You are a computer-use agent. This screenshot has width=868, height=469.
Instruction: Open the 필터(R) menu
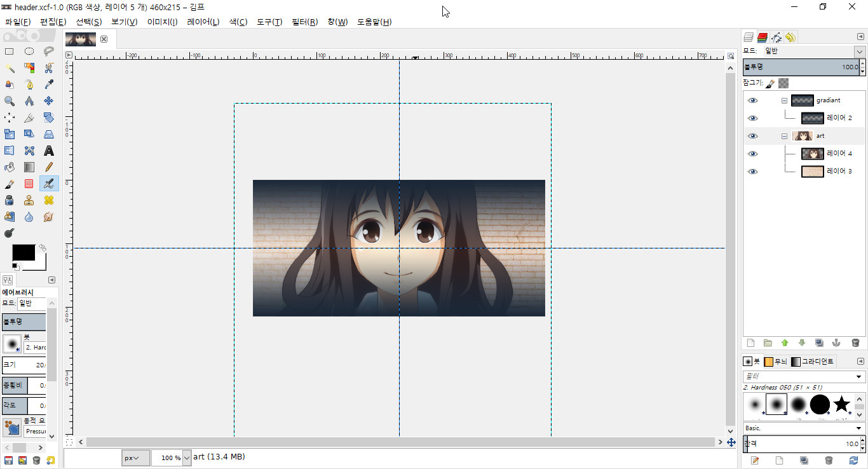[x=304, y=22]
